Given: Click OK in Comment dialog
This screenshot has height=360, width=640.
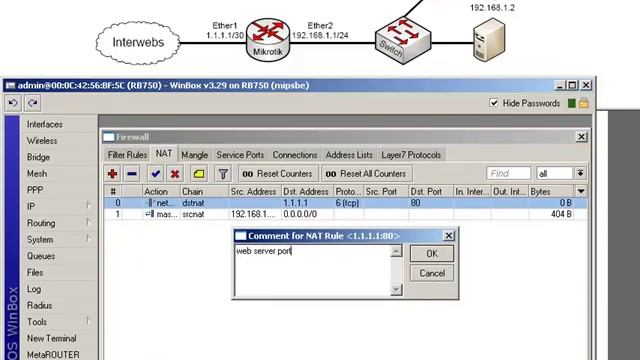Looking at the screenshot, I should point(432,253).
